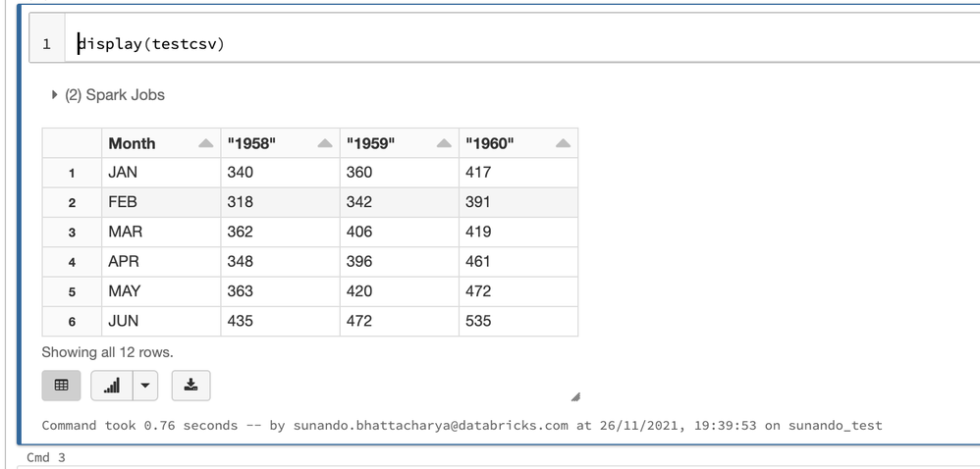Select the JUN month cell

pyautogui.click(x=123, y=321)
